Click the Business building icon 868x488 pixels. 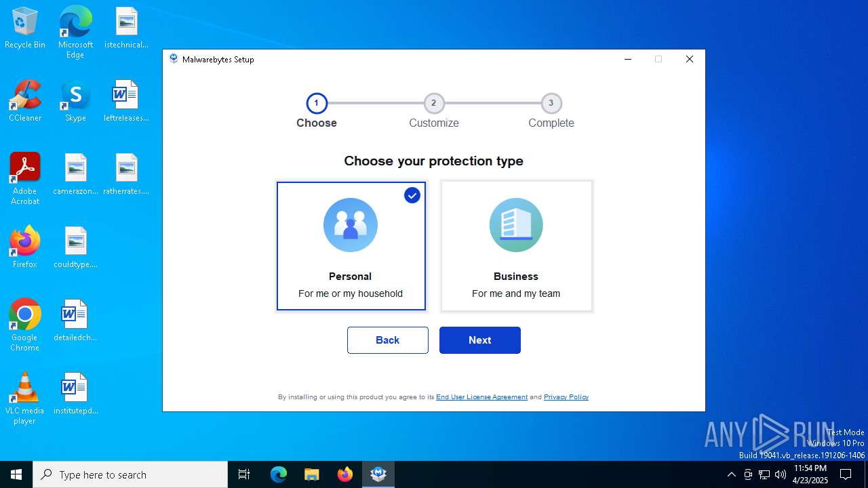(x=516, y=225)
